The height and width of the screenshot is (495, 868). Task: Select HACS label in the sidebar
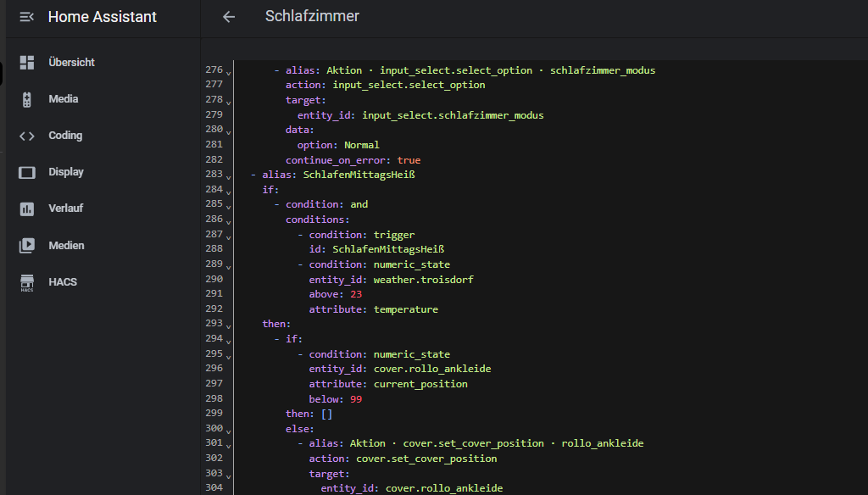tap(63, 282)
